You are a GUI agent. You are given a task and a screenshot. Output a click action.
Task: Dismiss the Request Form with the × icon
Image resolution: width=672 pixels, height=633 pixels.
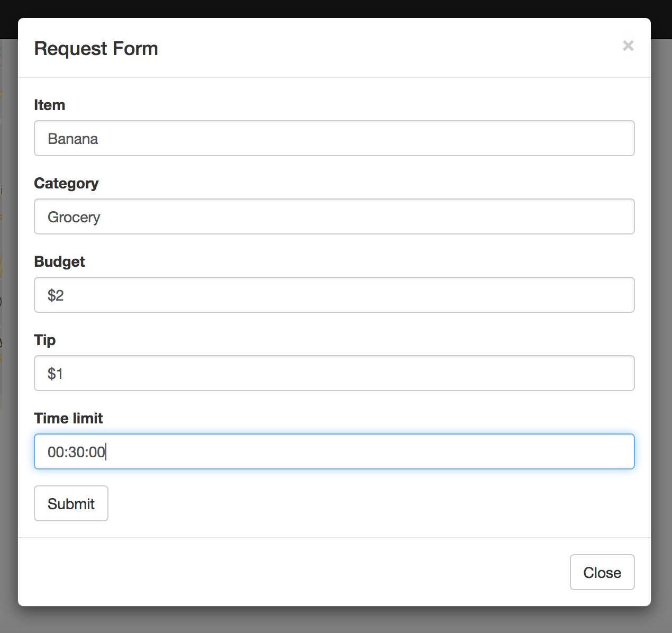click(628, 46)
